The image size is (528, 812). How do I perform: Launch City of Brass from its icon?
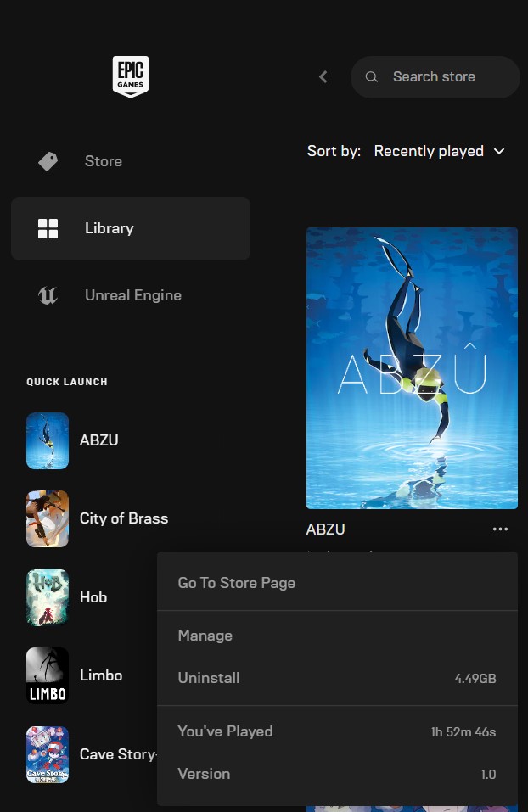[48, 519]
